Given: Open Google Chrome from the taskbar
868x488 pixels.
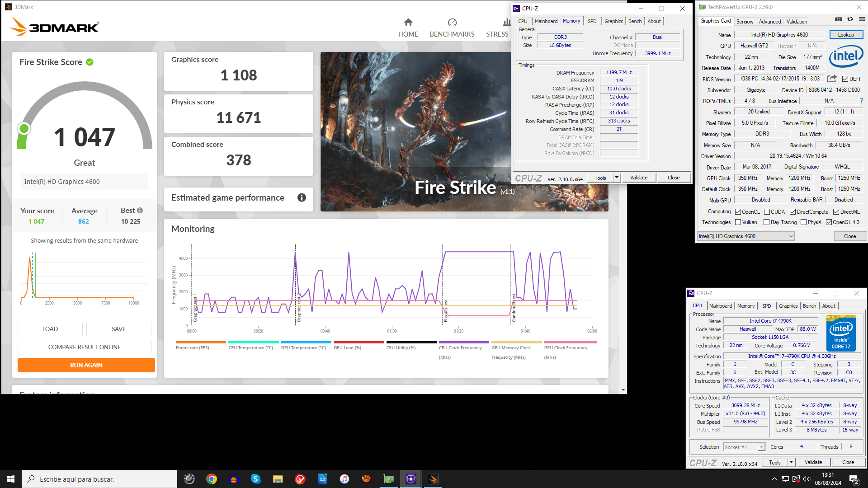Looking at the screenshot, I should [211, 479].
